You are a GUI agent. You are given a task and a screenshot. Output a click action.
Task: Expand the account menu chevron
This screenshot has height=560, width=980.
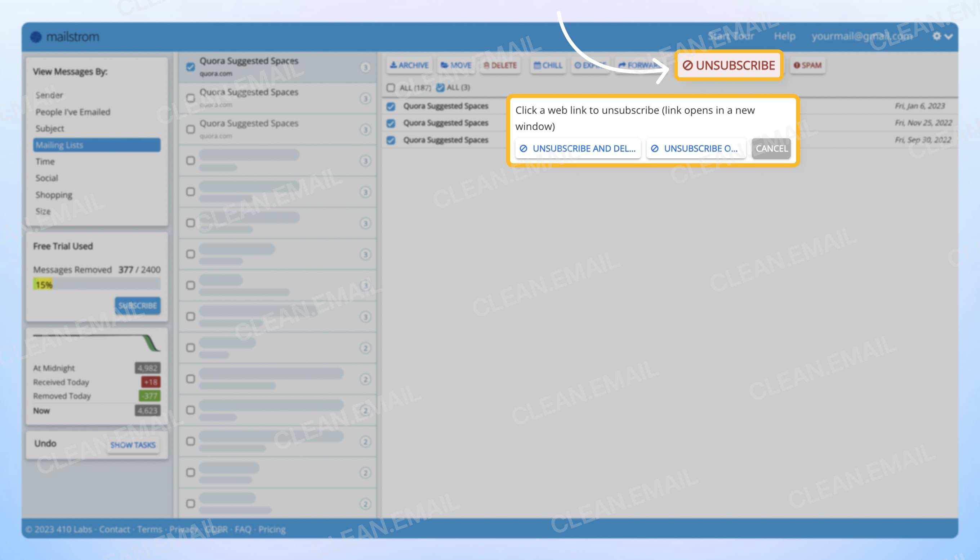pyautogui.click(x=949, y=37)
